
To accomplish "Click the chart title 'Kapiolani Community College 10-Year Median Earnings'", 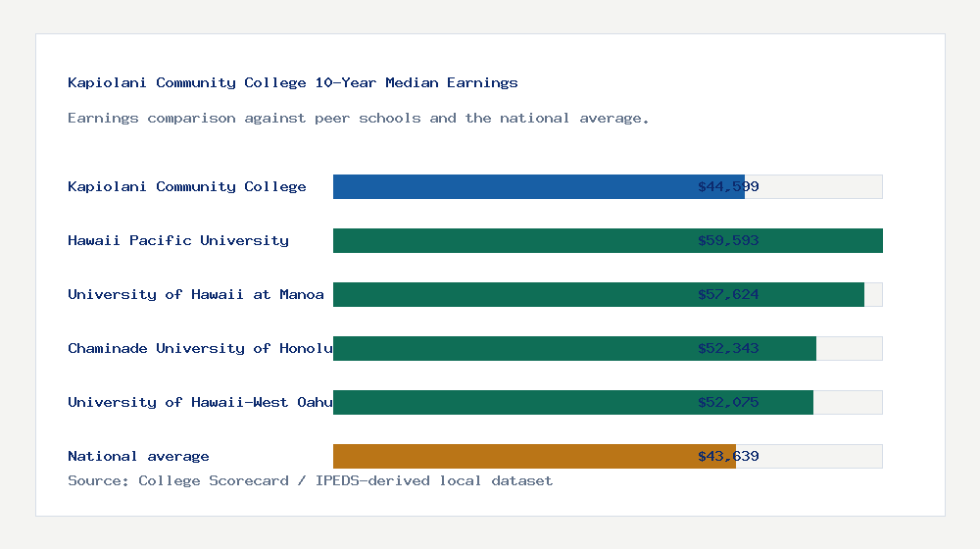I will 292,82.
